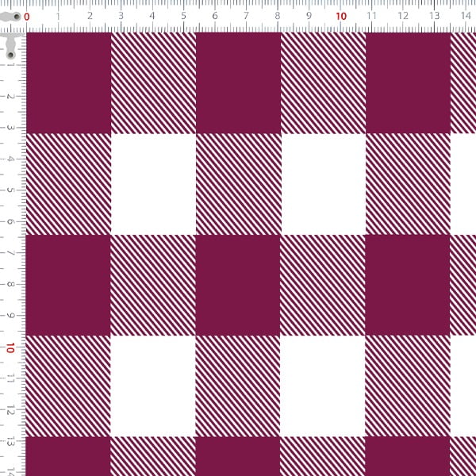Screen dimensions: 476x476
Task: Click the number 14 on the top ruler
Action: [x=466, y=16]
